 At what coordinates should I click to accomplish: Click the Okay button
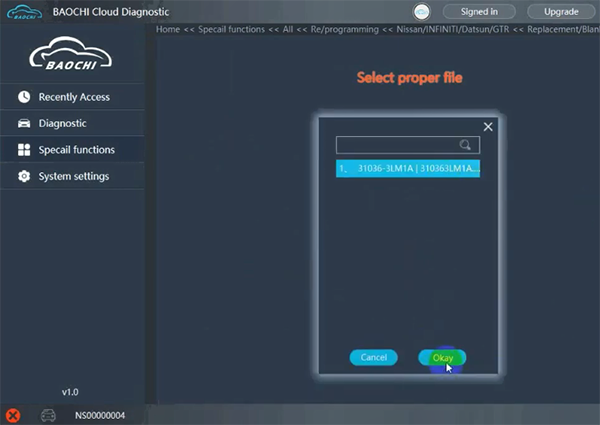442,358
